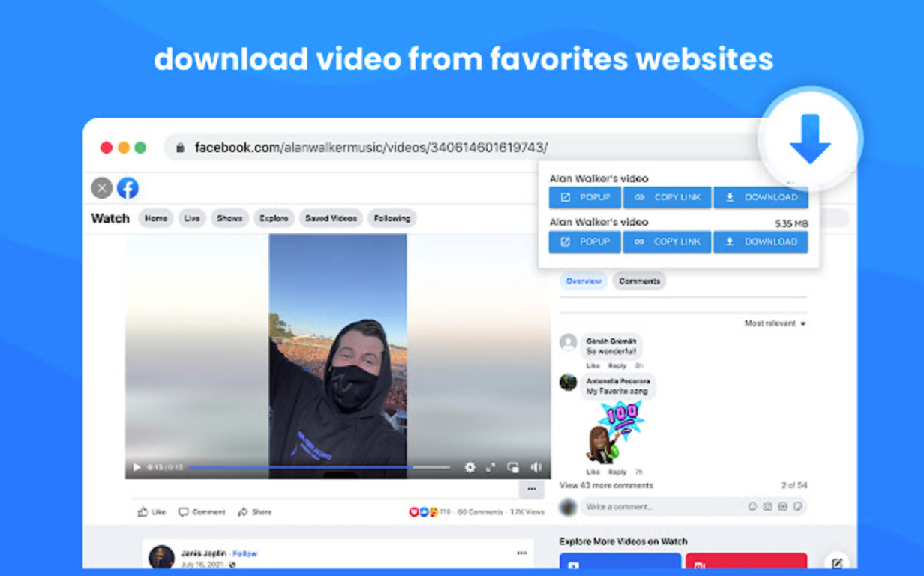This screenshot has width=924, height=576.
Task: Click DOWNLOAD for the first-listed Alan Walker's video
Action: pos(761,197)
